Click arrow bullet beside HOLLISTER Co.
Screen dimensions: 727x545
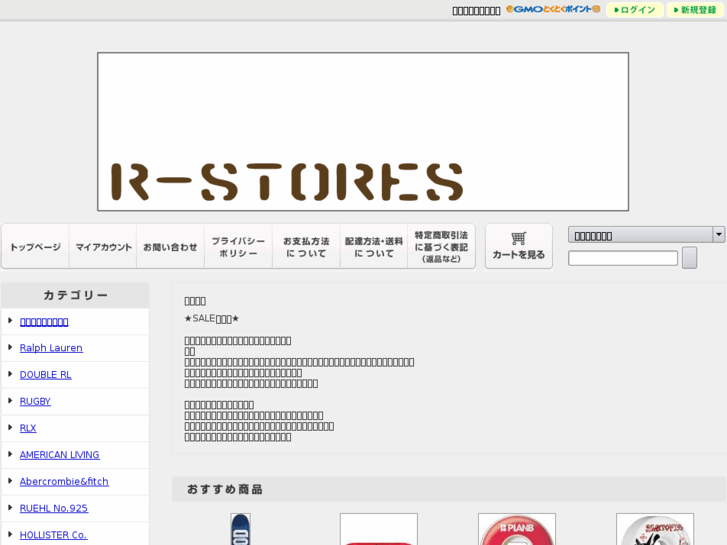click(x=10, y=534)
